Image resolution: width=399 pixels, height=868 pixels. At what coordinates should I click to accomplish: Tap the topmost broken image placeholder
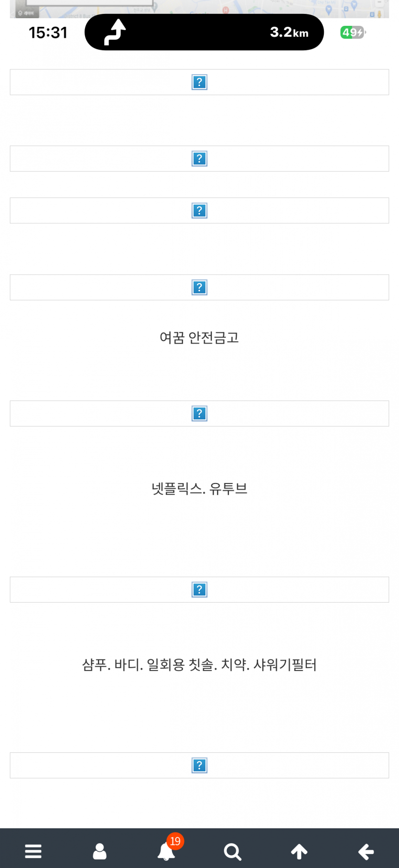[x=199, y=82]
